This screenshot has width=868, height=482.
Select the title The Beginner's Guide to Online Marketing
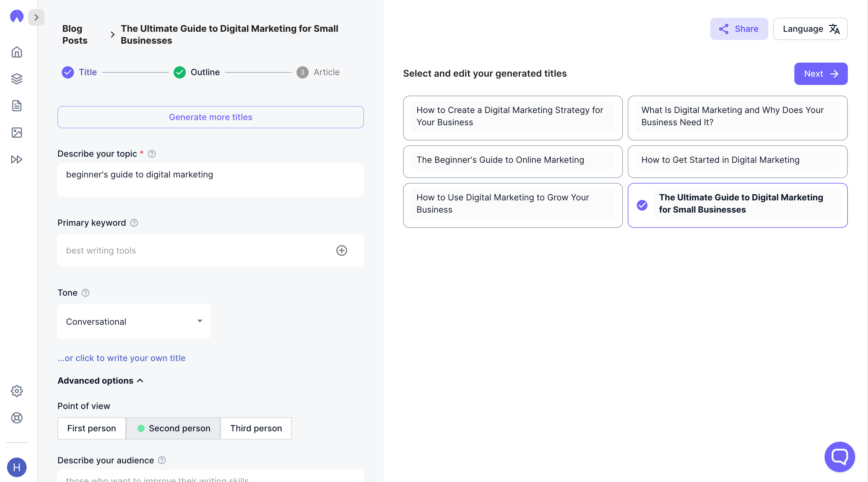pyautogui.click(x=512, y=162)
